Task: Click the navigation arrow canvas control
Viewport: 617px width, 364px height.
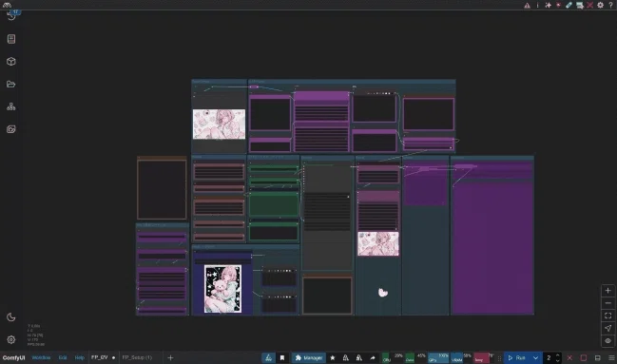Action: pyautogui.click(x=607, y=328)
